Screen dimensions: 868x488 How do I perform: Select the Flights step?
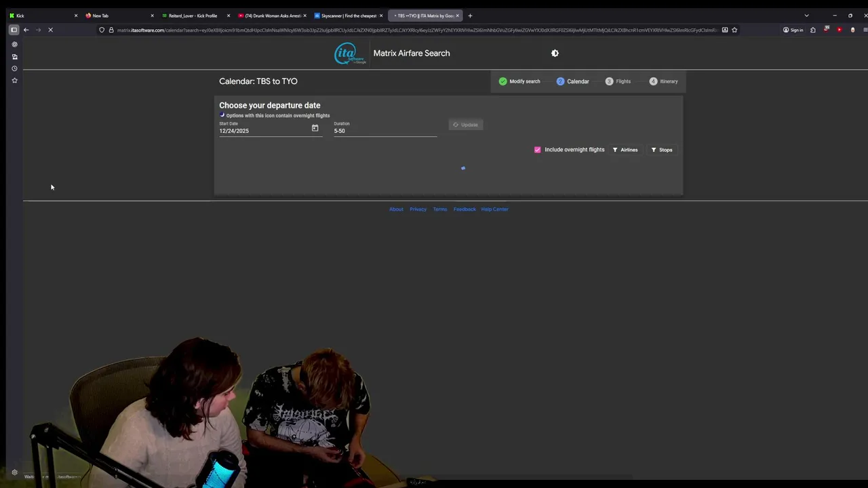coord(618,81)
